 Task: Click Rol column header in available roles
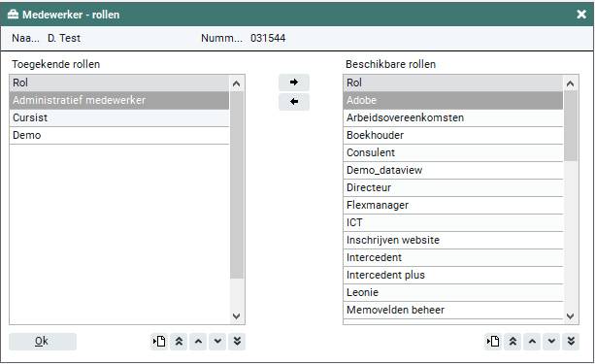pyautogui.click(x=453, y=83)
